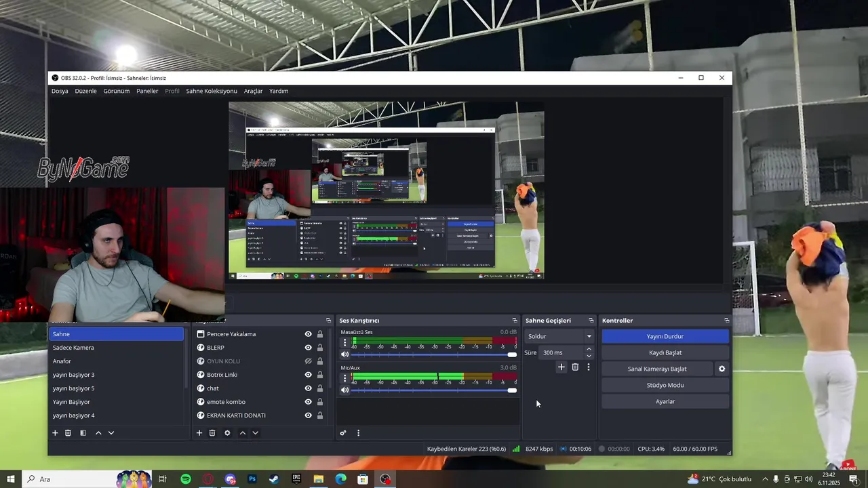Enable Stüdyo Modu
The height and width of the screenshot is (488, 868).
[665, 385]
